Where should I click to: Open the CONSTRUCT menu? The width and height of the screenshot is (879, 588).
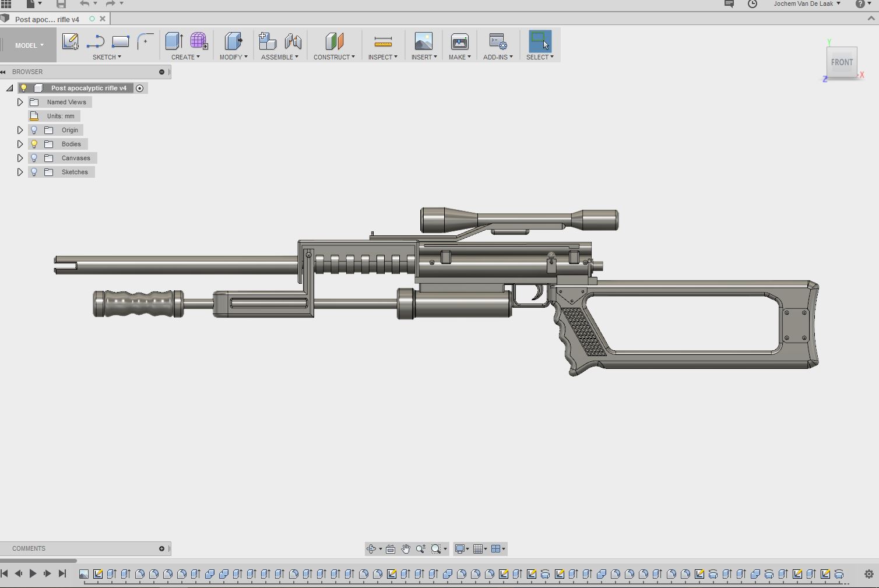334,57
